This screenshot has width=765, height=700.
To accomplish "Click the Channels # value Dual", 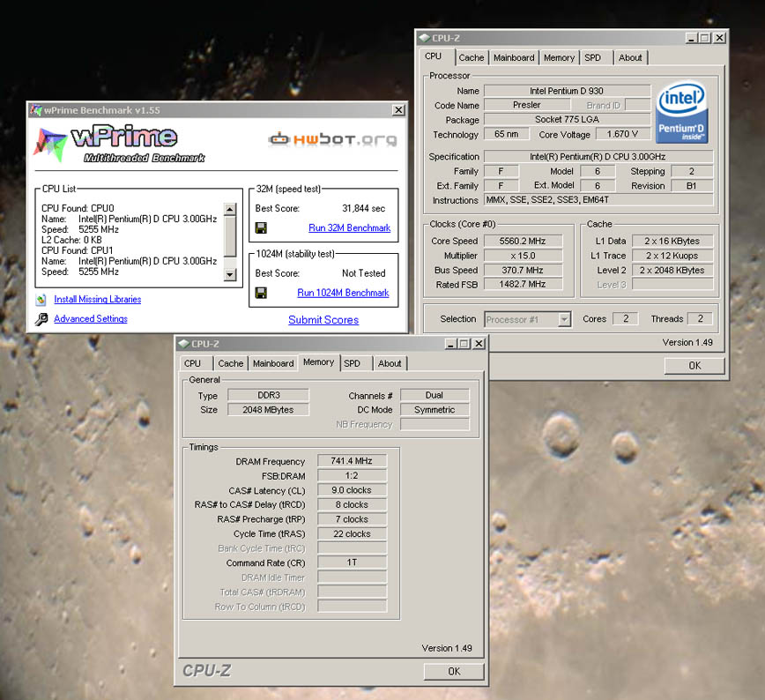I will 434,395.
